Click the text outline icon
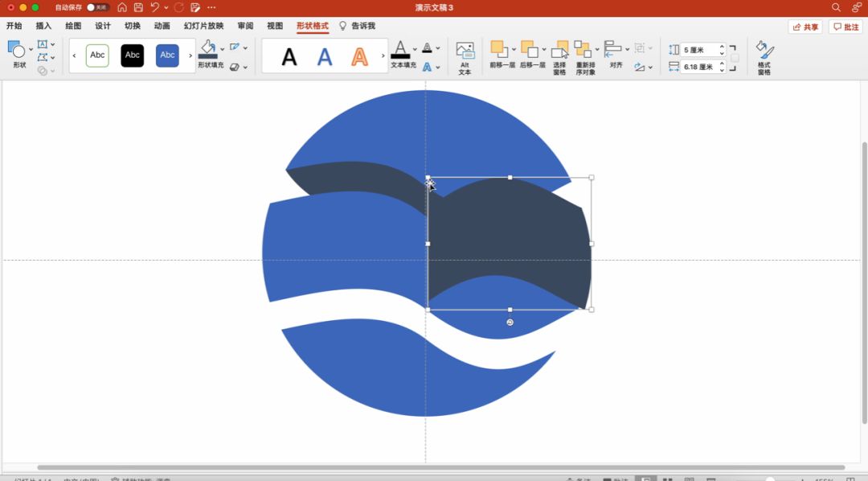The height and width of the screenshot is (481, 868). click(428, 47)
